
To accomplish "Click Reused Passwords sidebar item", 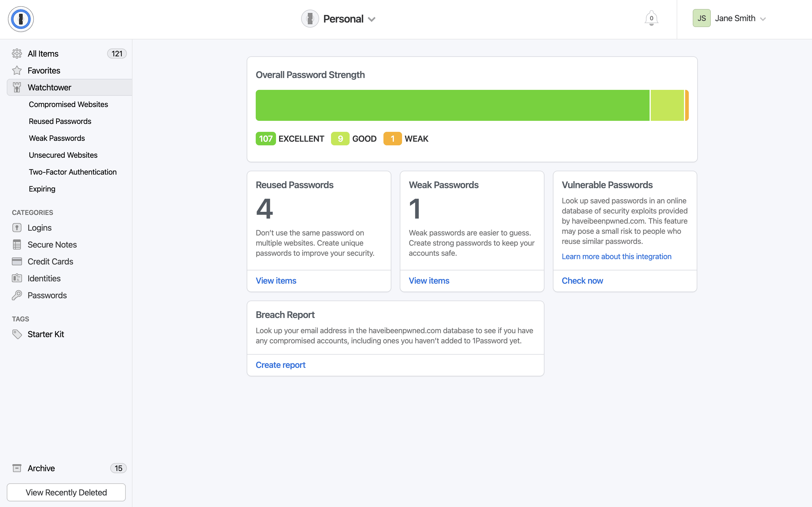I will (59, 121).
